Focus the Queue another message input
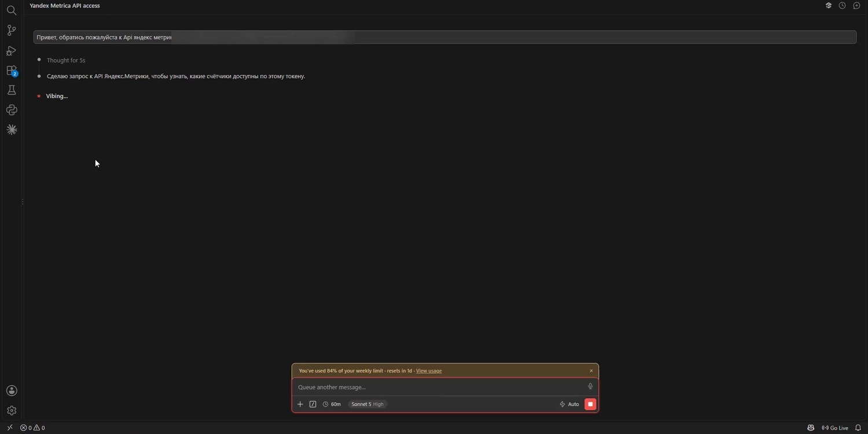Viewport: 868px width, 434px height. [x=440, y=387]
